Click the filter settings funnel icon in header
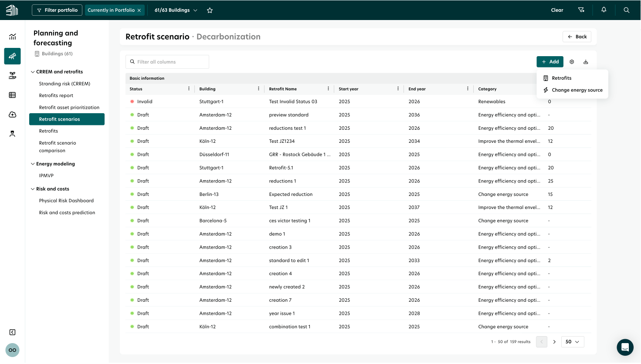This screenshot has height=364, width=641. click(581, 10)
